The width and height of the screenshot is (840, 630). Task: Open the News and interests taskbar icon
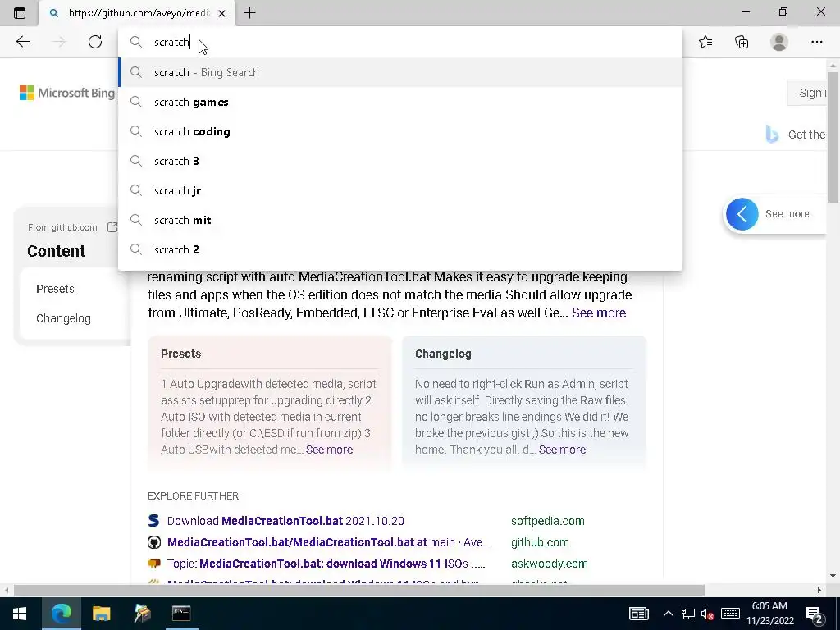tap(638, 614)
